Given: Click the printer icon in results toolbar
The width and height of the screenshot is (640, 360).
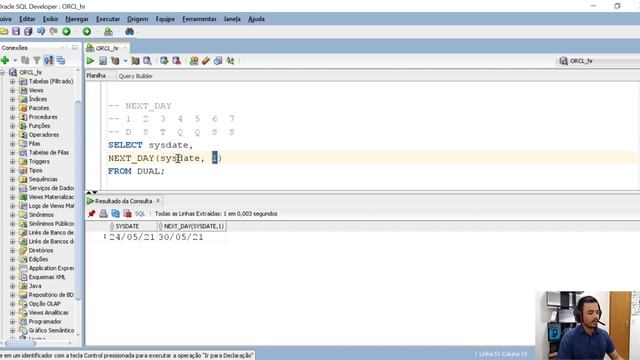Looking at the screenshot, I should point(103,213).
